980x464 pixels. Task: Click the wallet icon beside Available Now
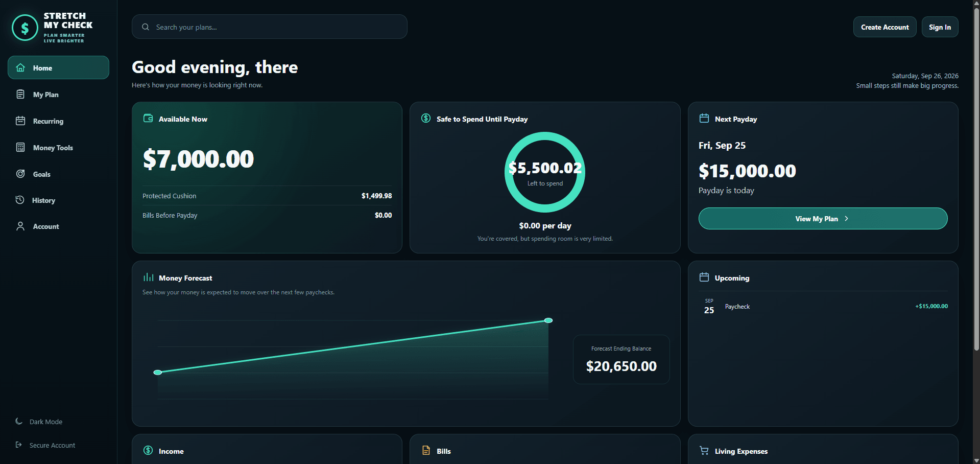148,118
